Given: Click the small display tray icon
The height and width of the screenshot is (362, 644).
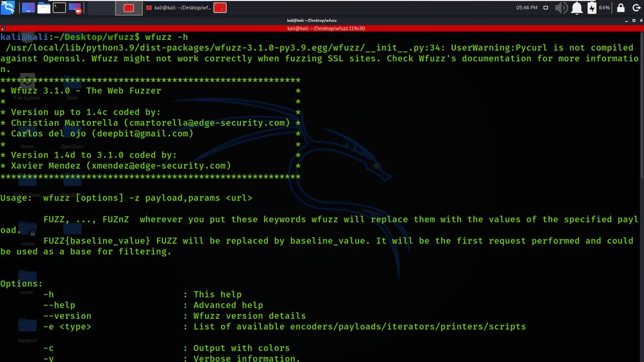Looking at the screenshot, I should pyautogui.click(x=545, y=7).
